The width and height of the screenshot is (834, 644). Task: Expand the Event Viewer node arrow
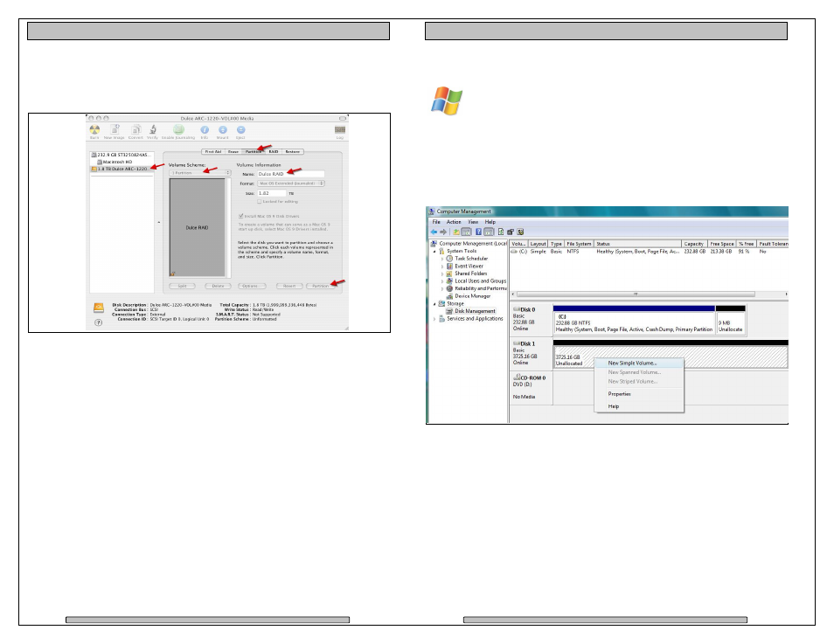[x=442, y=266]
